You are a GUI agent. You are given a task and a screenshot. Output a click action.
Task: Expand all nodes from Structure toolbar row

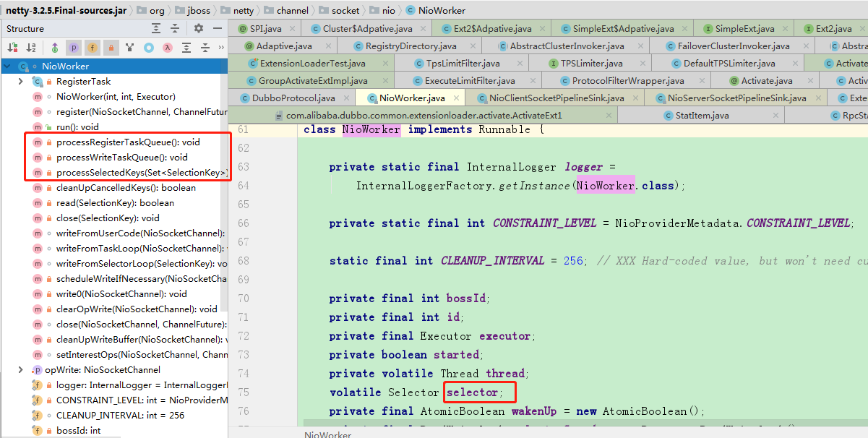pyautogui.click(x=186, y=48)
